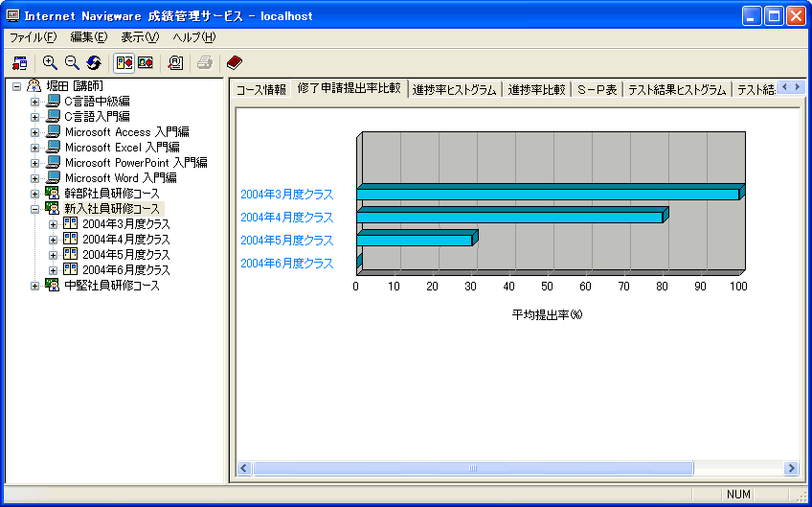Collapse the 新入社員研修コース node
812x507 pixels.
(34, 209)
